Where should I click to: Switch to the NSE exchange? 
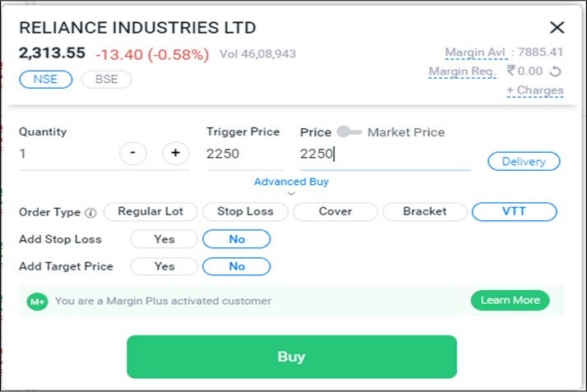coord(45,80)
